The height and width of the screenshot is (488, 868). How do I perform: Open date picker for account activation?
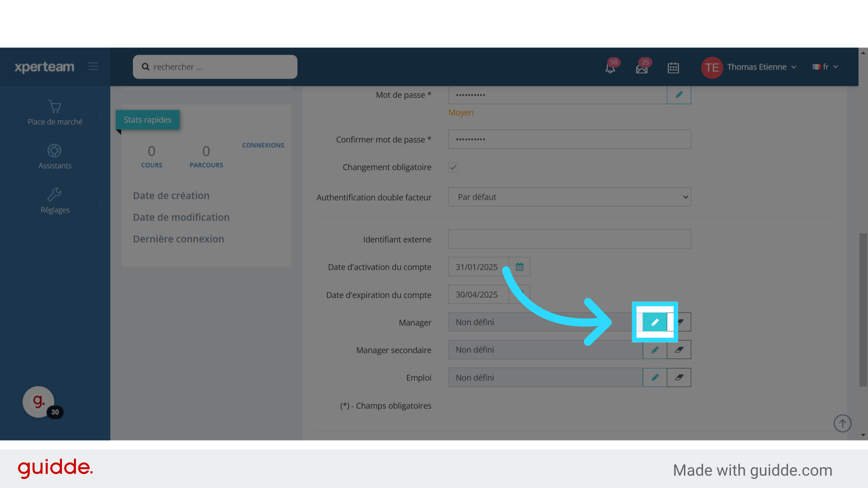coord(519,267)
